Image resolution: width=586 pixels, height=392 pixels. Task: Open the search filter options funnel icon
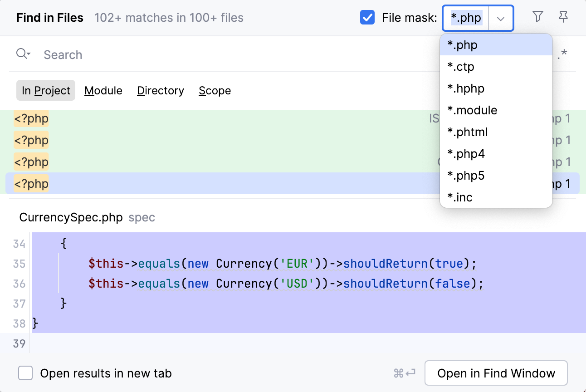537,17
